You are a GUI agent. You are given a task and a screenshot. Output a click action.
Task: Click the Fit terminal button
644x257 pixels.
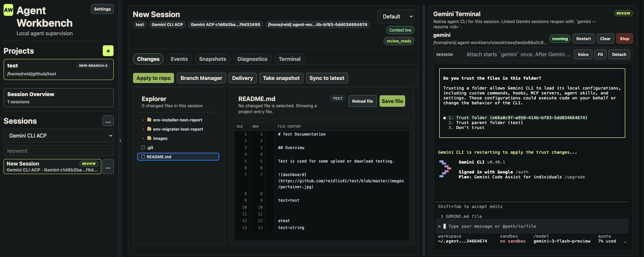point(600,54)
